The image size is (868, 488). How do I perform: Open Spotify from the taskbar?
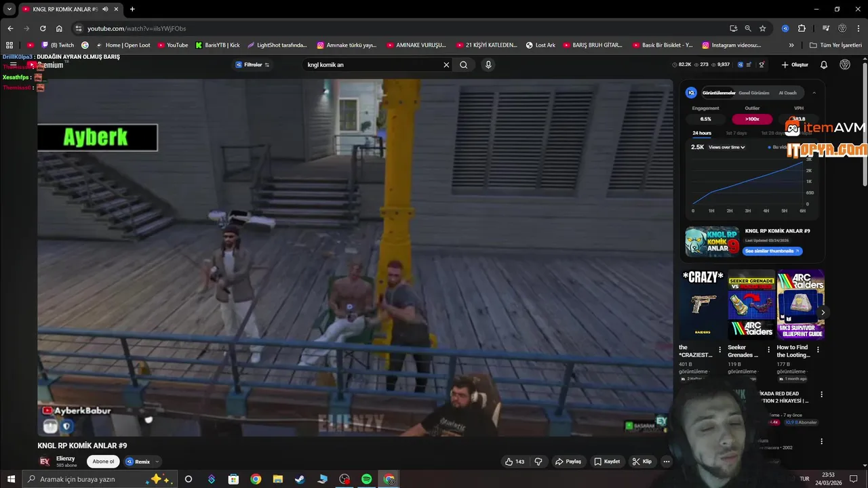366,479
